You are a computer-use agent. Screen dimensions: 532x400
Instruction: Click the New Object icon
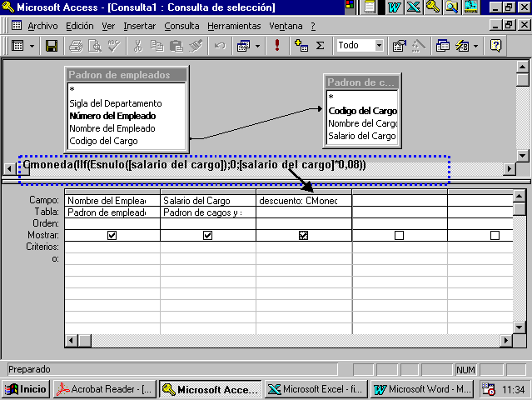coord(462,46)
